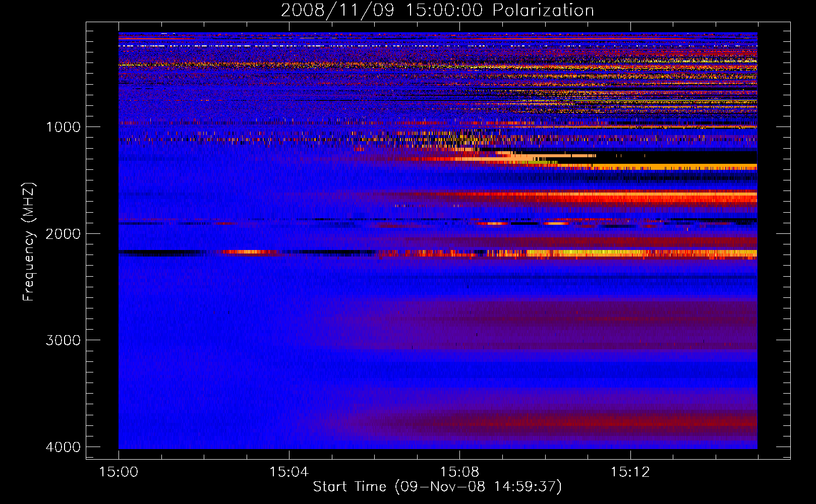Click the 2000 frequency tick label
Viewport: 816px width, 504px height.
pos(63,234)
